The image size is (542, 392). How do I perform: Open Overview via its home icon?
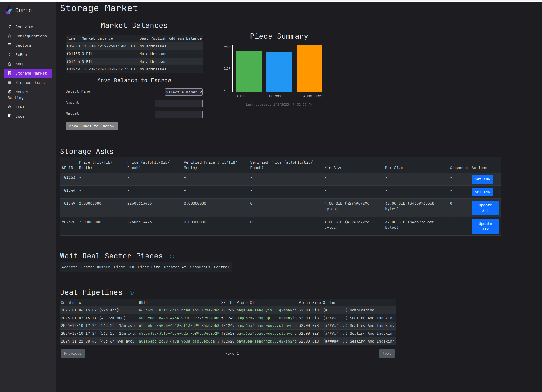10,27
